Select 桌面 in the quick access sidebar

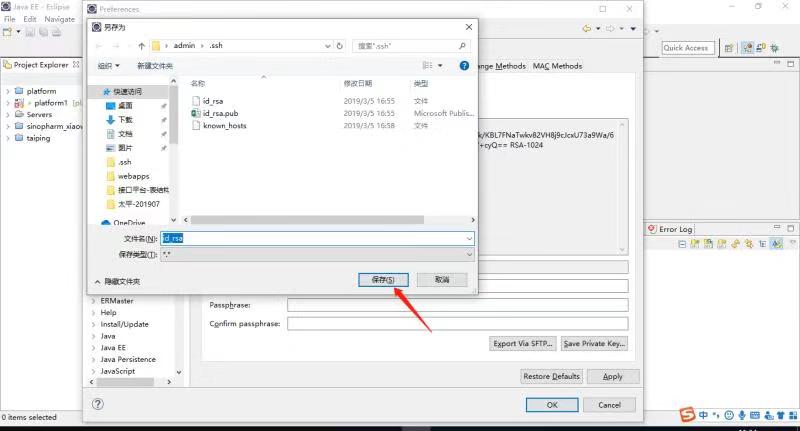126,106
